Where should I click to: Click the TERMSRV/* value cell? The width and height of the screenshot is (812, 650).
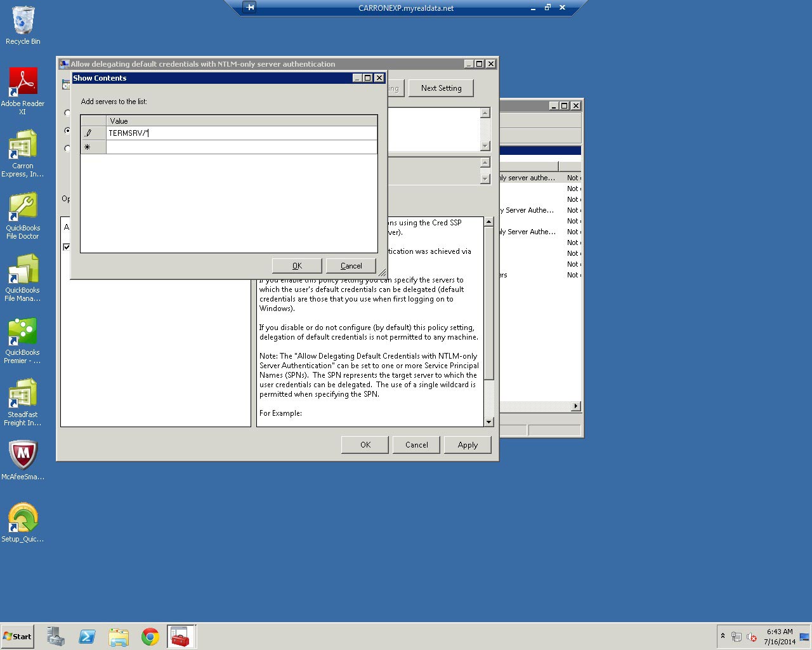(x=241, y=133)
